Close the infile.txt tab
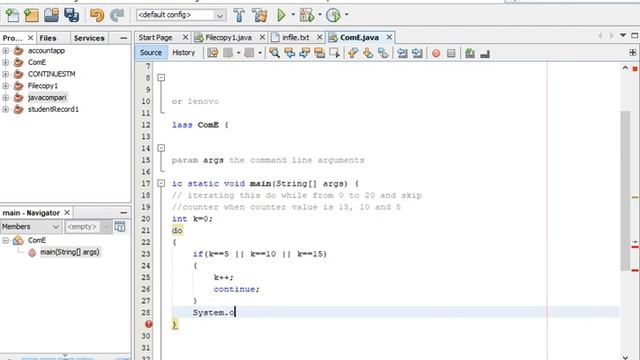 pyautogui.click(x=319, y=38)
